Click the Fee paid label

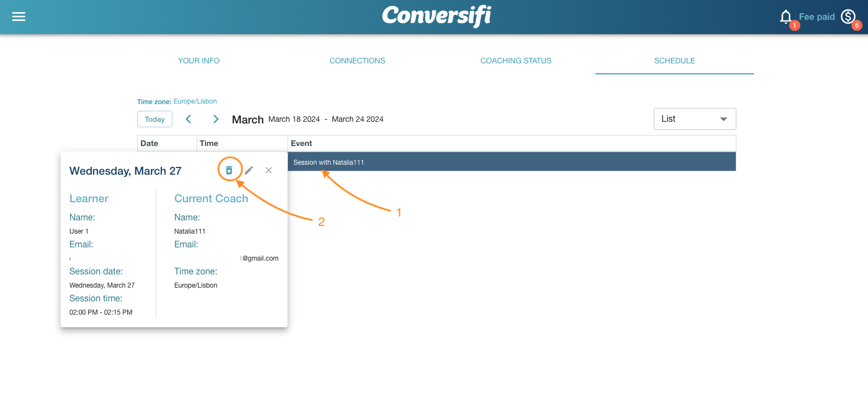click(x=817, y=17)
